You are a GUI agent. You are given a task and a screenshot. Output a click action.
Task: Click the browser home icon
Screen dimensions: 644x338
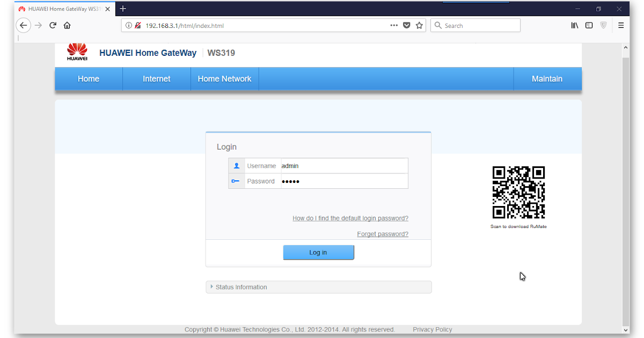point(68,25)
